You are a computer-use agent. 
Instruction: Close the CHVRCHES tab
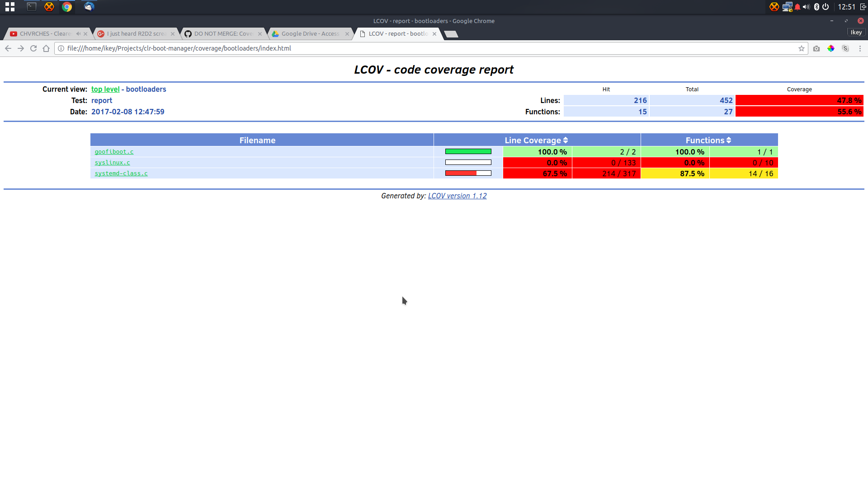click(85, 34)
